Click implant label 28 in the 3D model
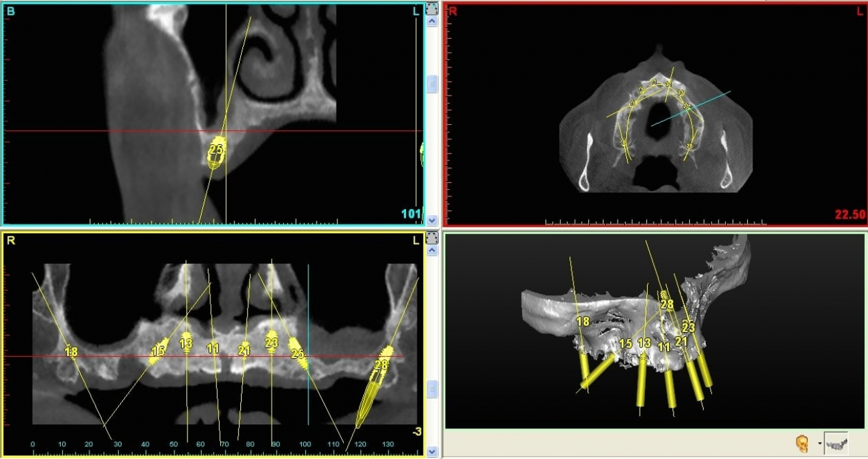 pos(666,305)
